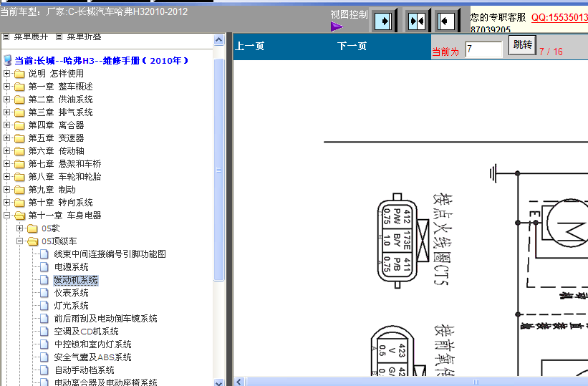Focus the current page number input field
Image resolution: width=588 pixels, height=386 pixels.
(x=483, y=49)
